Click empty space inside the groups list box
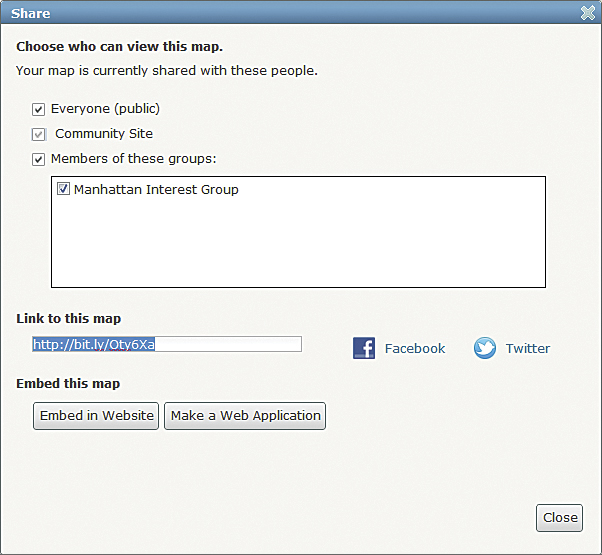This screenshot has width=602, height=555. [298, 250]
